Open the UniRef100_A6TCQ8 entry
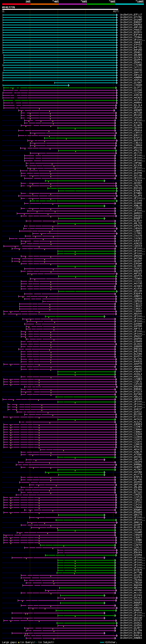The height and width of the screenshot is (644, 146). click(131, 112)
